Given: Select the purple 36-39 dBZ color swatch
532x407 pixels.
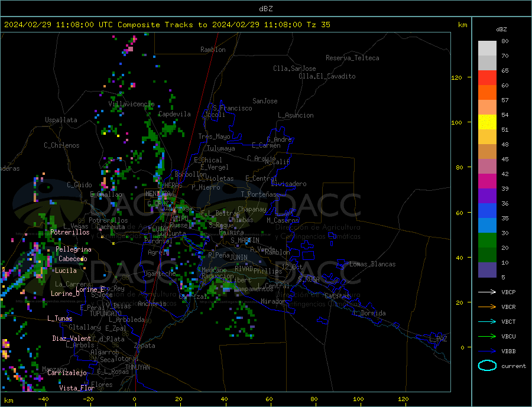Looking at the screenshot, I should (x=487, y=196).
